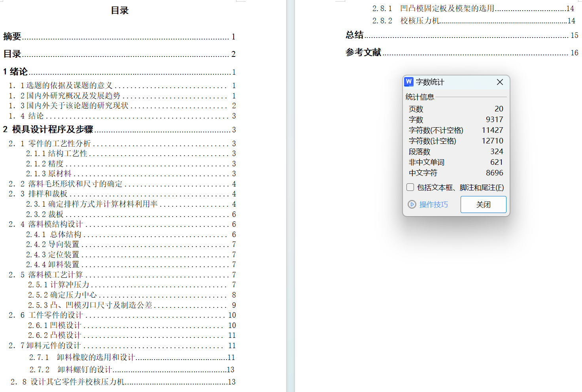The image size is (582, 392).
Task: Click 2.5.3 凸、凹模刃口尺寸及制造公差 entry
Action: coord(132,305)
